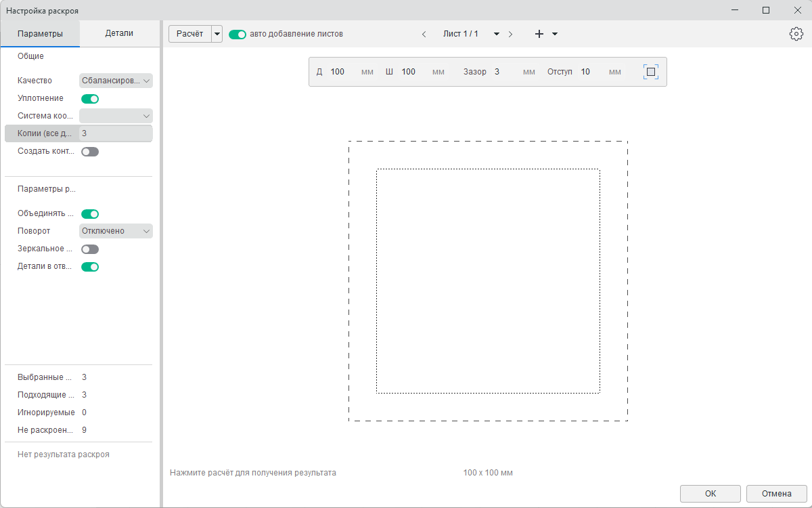Click the Выбранные count row
This screenshot has width=812, height=508.
pyautogui.click(x=80, y=377)
